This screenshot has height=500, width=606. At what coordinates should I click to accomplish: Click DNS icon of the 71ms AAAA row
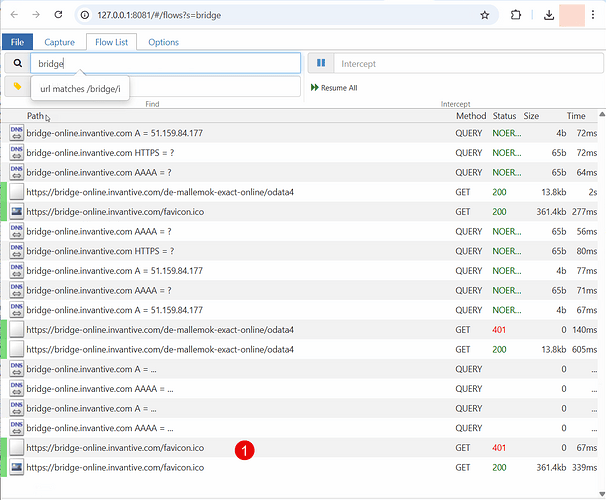click(17, 291)
